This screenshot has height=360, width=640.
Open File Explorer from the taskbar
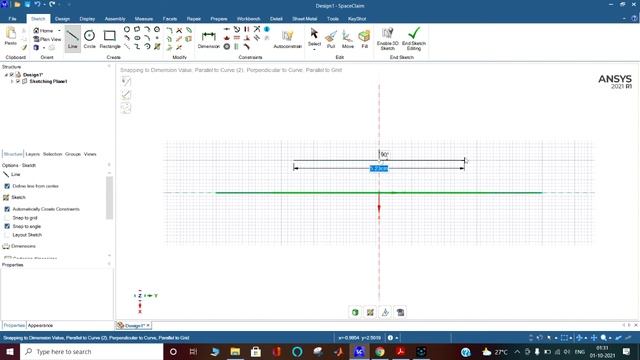tap(235, 352)
